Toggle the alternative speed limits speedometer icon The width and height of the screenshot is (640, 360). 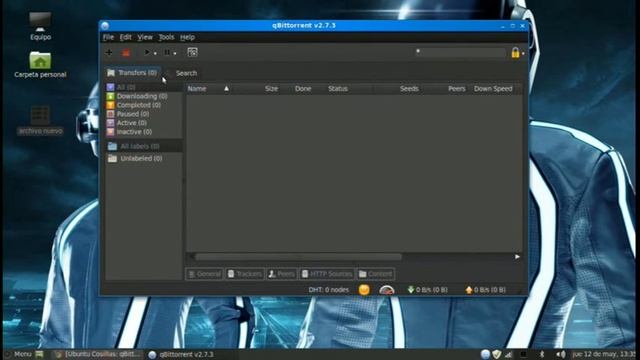[x=387, y=290]
